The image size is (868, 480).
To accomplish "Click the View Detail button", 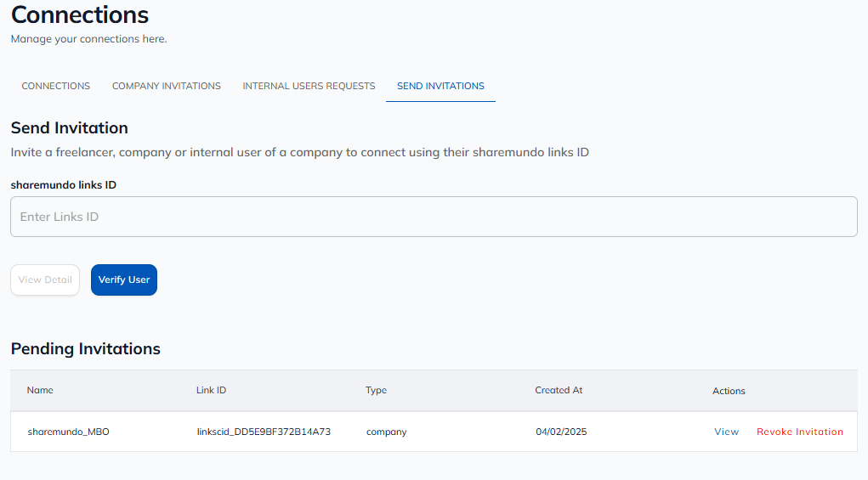I will tap(45, 280).
